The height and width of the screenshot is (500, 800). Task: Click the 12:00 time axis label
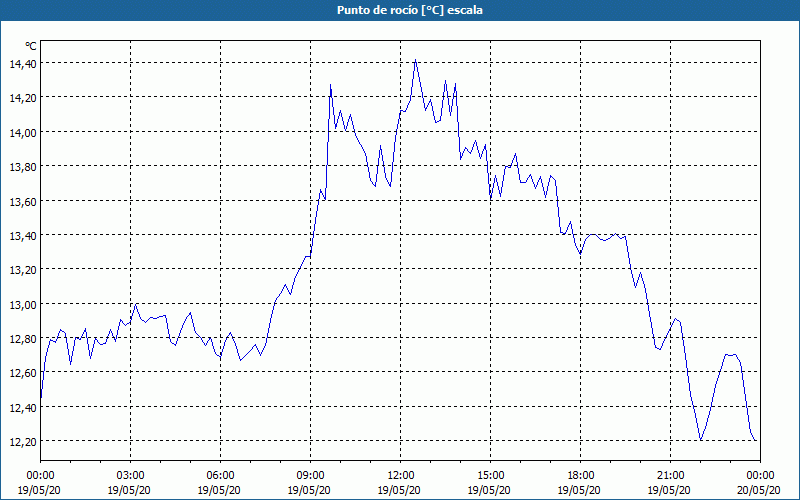pos(401,476)
